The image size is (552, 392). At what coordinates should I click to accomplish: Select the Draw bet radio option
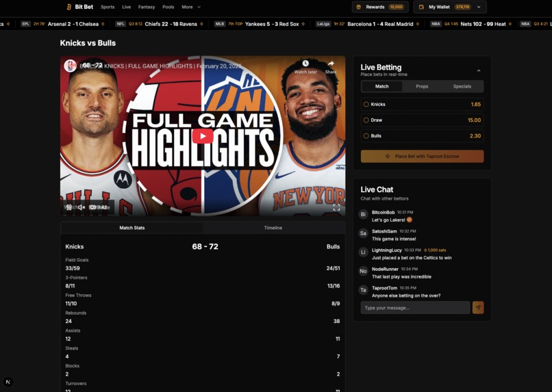(x=366, y=120)
